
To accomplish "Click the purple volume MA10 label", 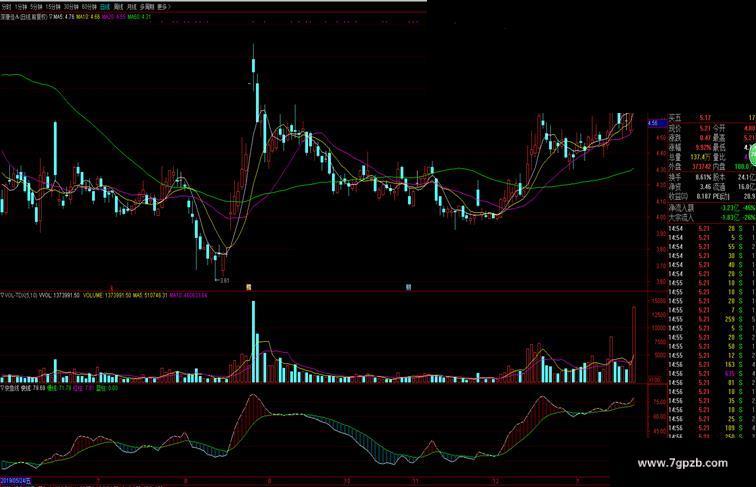I will click(x=188, y=295).
